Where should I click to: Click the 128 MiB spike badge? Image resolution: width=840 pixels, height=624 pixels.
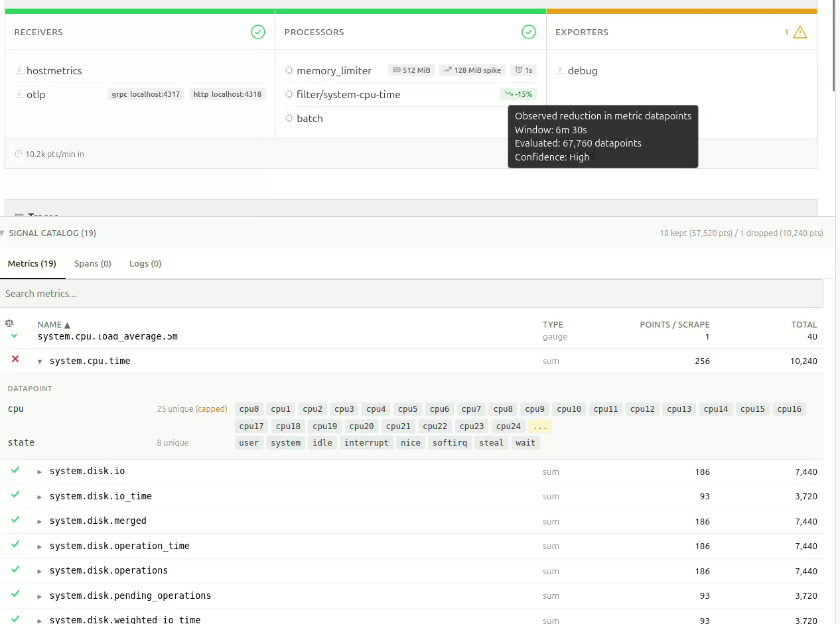pos(472,70)
